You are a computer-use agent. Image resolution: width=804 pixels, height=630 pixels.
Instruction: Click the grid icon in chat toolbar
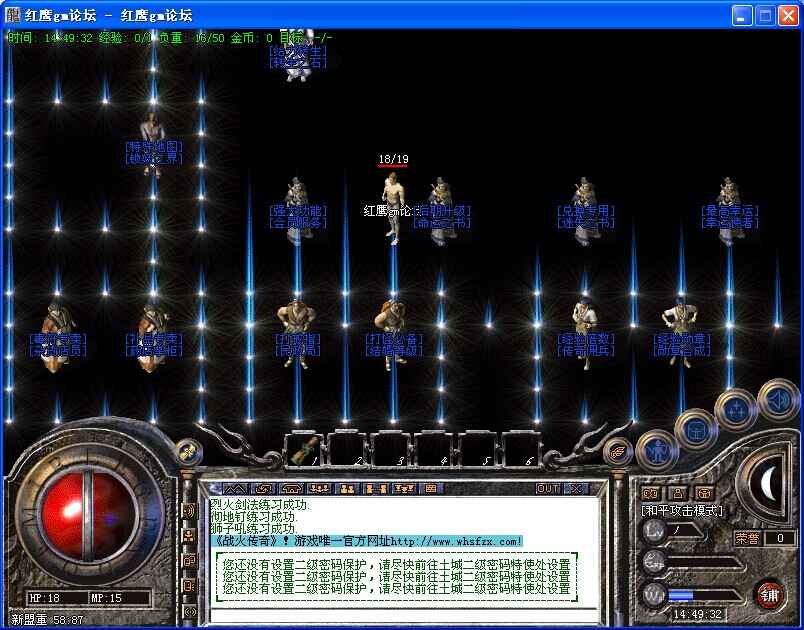click(431, 489)
